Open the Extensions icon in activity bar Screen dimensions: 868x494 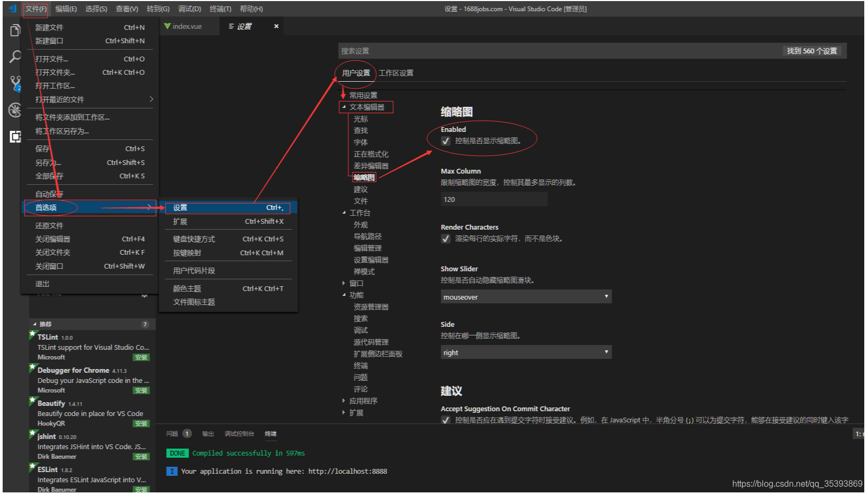coord(15,137)
